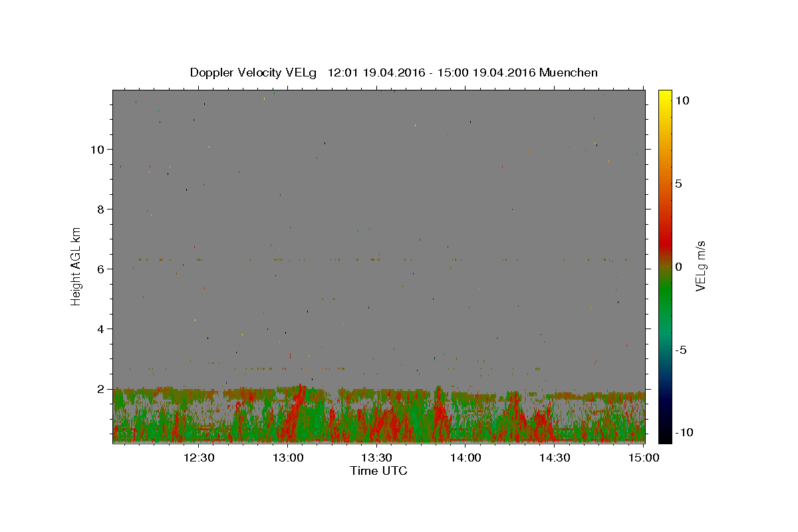This screenshot has height=532, width=798.
Task: Click the 12:30 time axis label
Action: pos(199,458)
